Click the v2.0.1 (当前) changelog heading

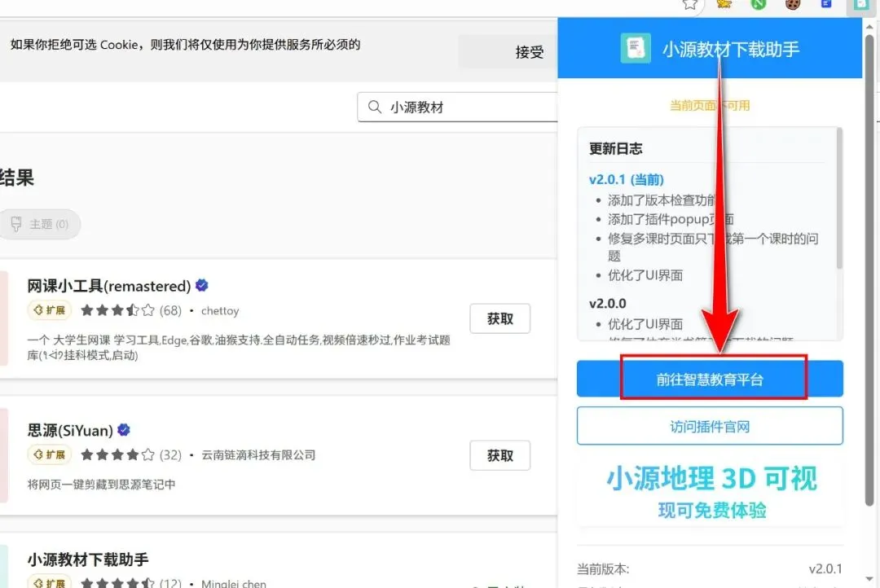click(627, 179)
